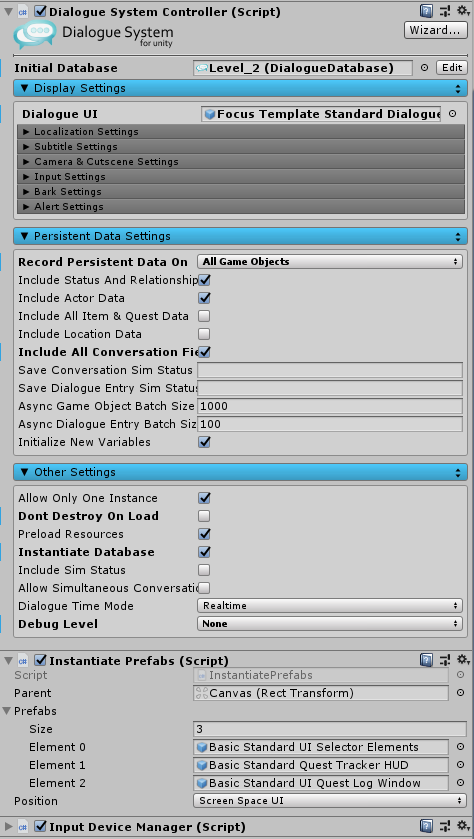
Task: Open object picker for Parent Canvas field
Action: click(x=460, y=693)
